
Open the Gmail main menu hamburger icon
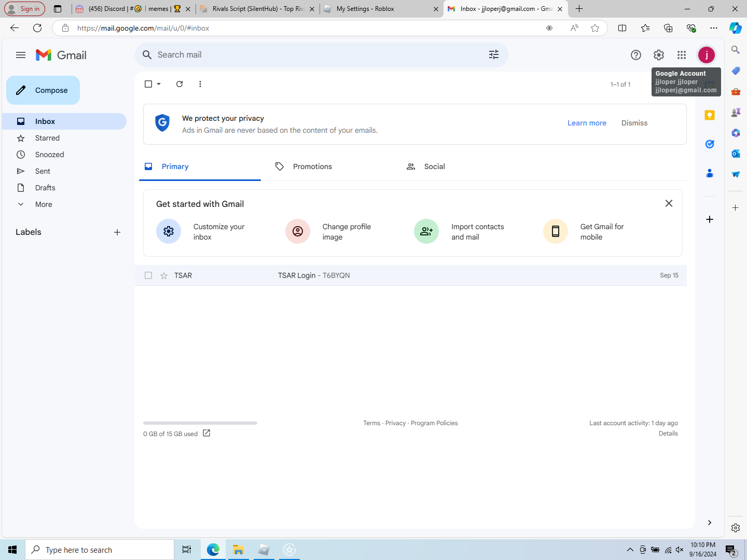pos(21,55)
